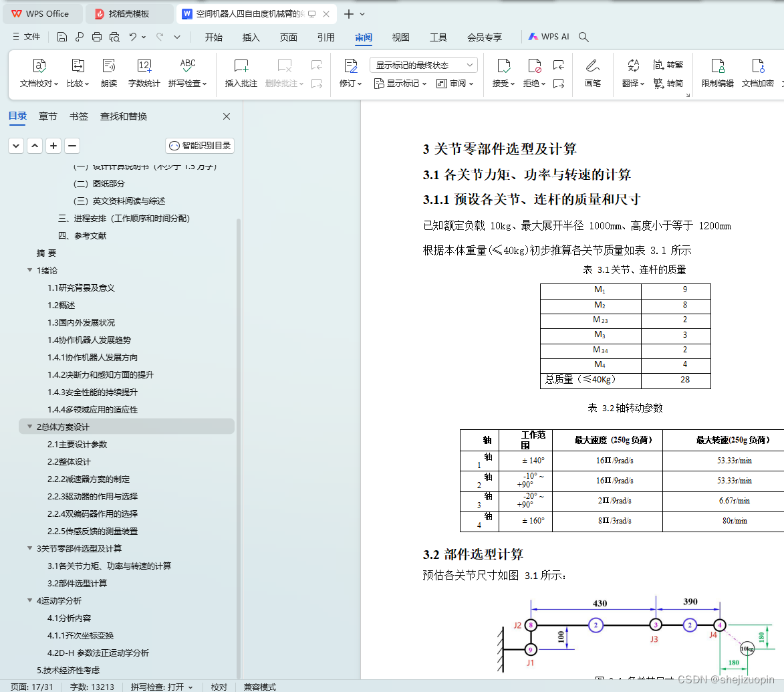Click the minus button in outline pane
Image resolution: width=784 pixels, height=692 pixels.
coord(72,146)
